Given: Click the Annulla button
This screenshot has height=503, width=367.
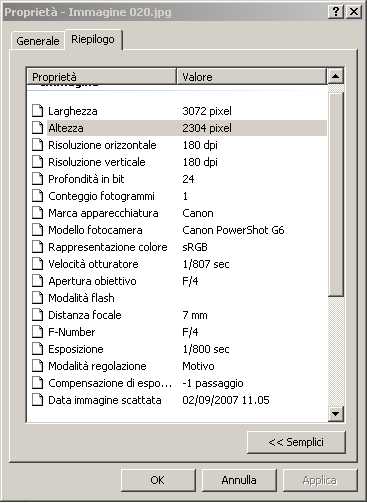Looking at the screenshot, I should (239, 480).
